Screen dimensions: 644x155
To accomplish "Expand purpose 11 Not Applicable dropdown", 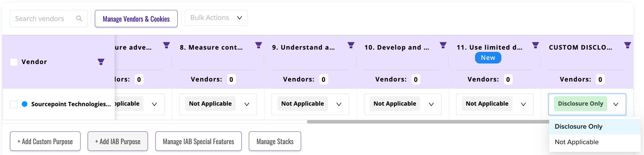I will tap(523, 104).
